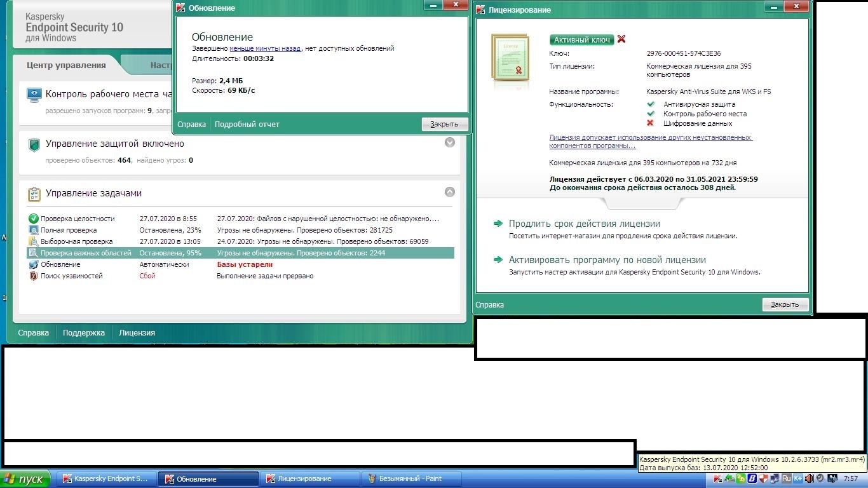This screenshot has width=868, height=488.
Task: Click the network connection tray icon
Action: pyautogui.click(x=775, y=478)
